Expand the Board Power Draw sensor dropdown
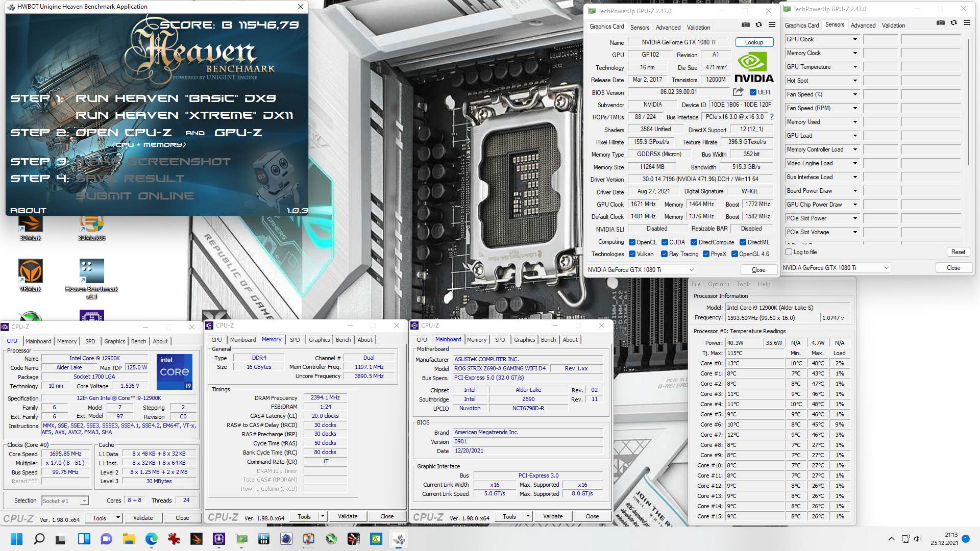This screenshot has width=980, height=551. pos(855,191)
